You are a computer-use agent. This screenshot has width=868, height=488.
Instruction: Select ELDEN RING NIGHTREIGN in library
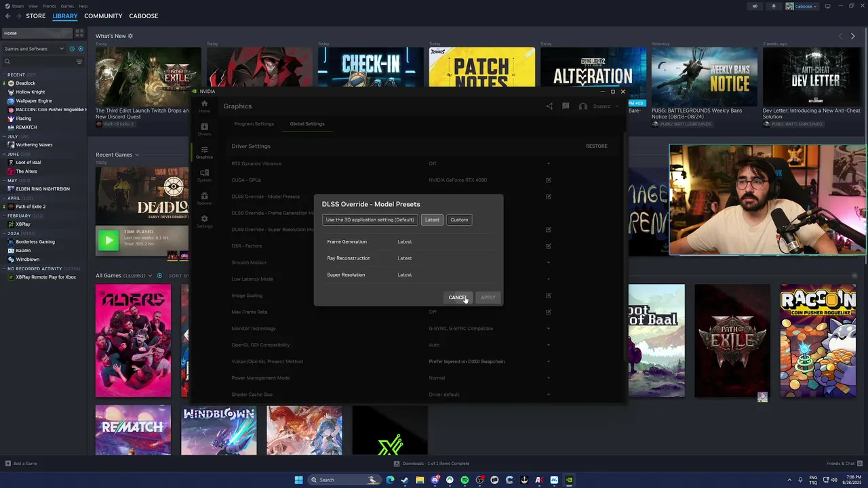43,189
